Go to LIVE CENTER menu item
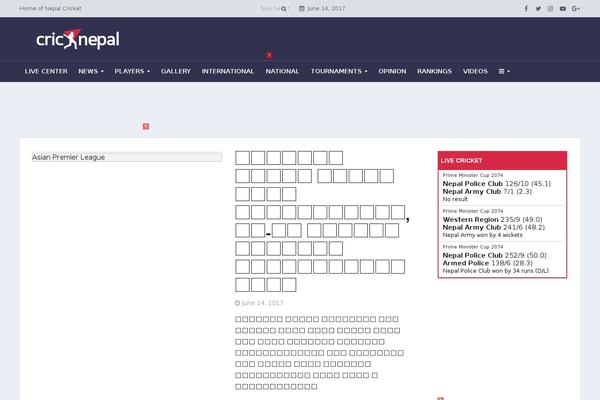 [x=46, y=71]
